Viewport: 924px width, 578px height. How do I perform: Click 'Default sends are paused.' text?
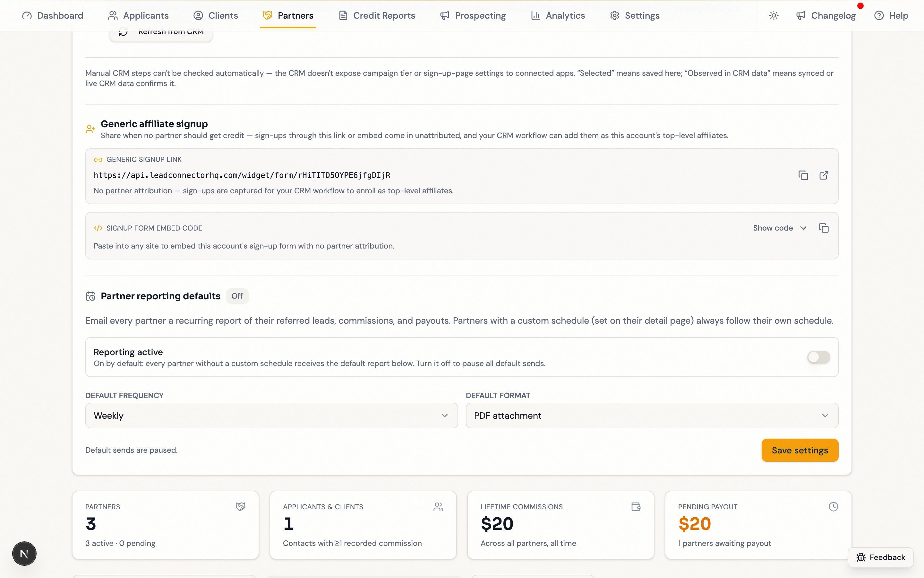[131, 450]
